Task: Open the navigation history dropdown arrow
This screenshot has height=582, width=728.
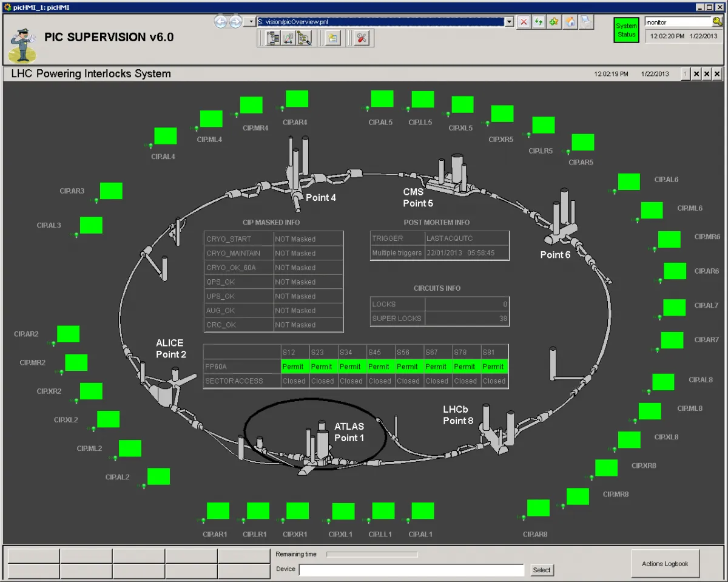Action: 249,22
